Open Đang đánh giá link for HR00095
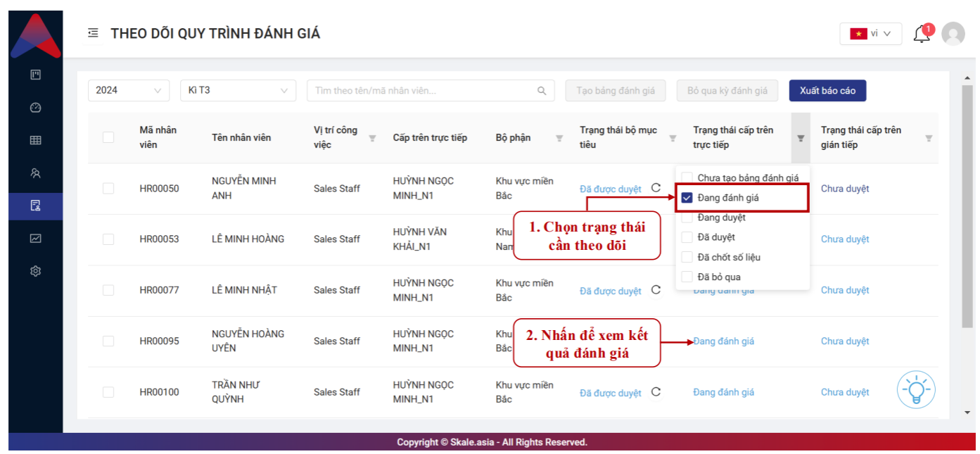 (x=723, y=341)
